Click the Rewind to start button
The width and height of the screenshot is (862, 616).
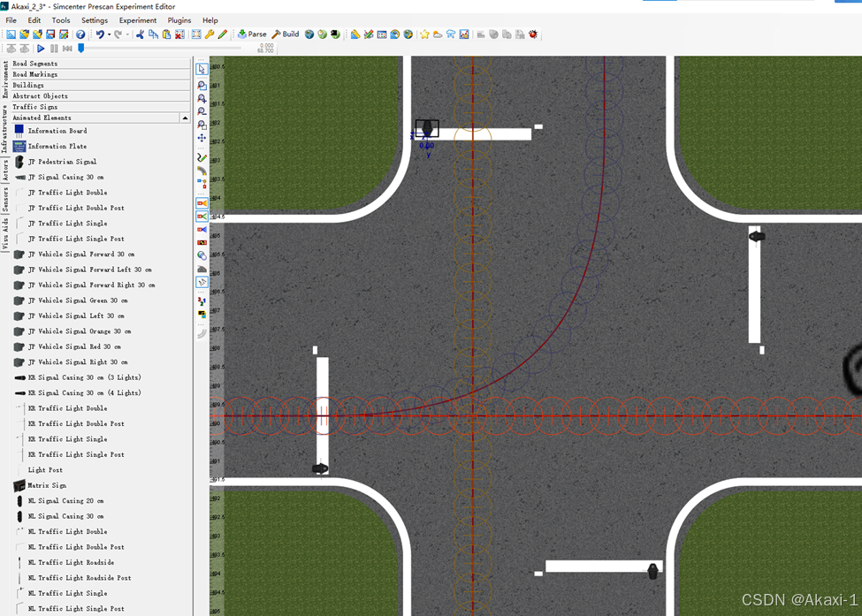click(x=67, y=49)
